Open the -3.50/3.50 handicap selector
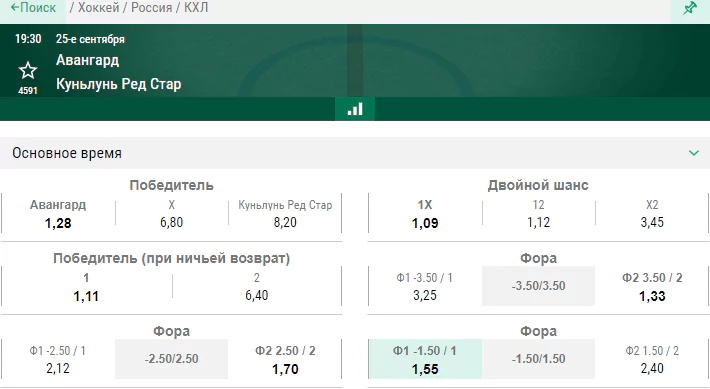This screenshot has width=710, height=389. click(x=538, y=286)
